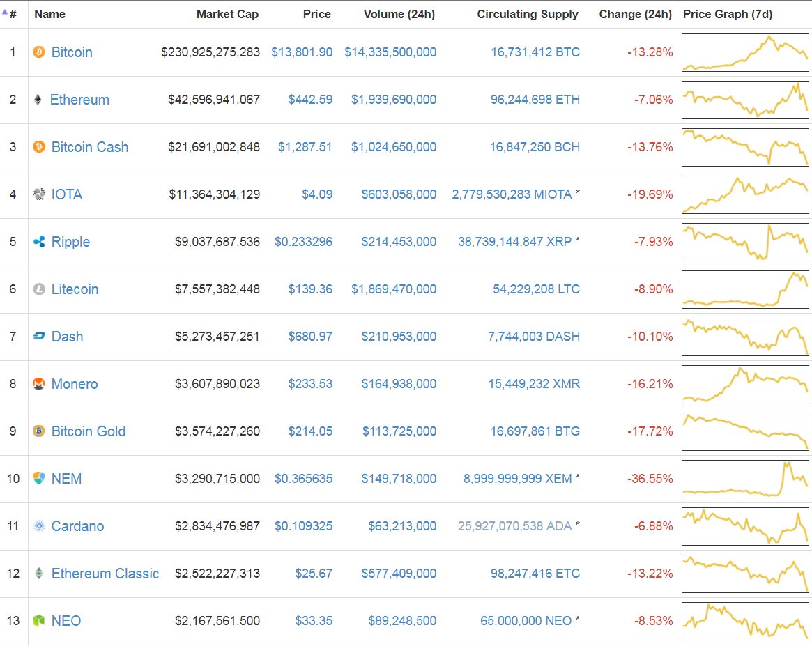Open the Monero name link

click(x=75, y=383)
